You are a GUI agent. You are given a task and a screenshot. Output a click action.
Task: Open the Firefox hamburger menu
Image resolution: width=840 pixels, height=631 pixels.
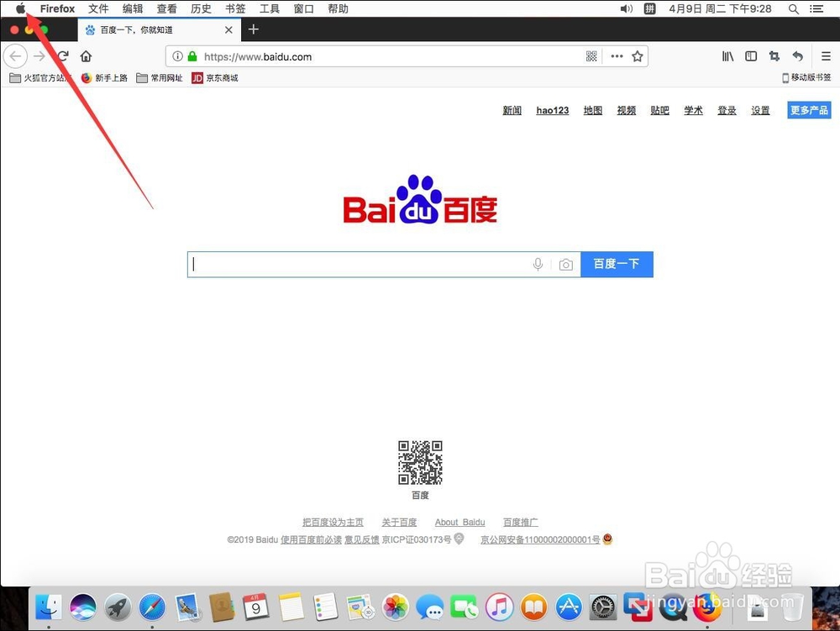826,56
